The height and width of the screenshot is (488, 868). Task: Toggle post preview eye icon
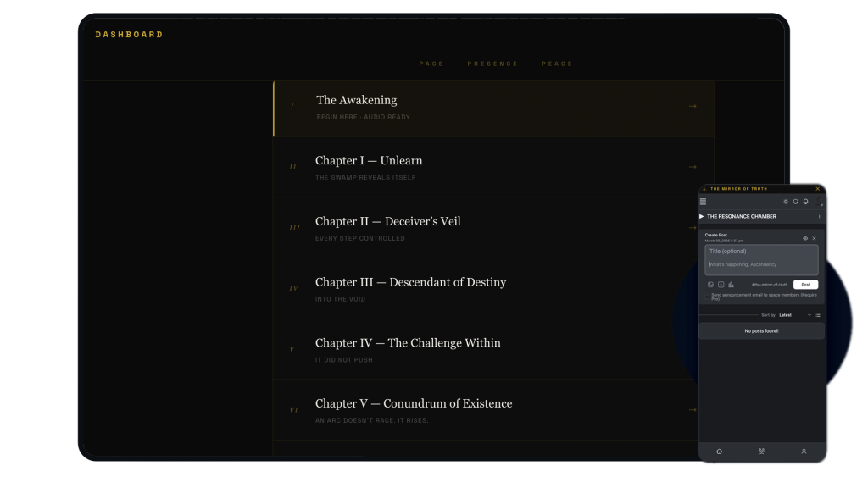[805, 238]
